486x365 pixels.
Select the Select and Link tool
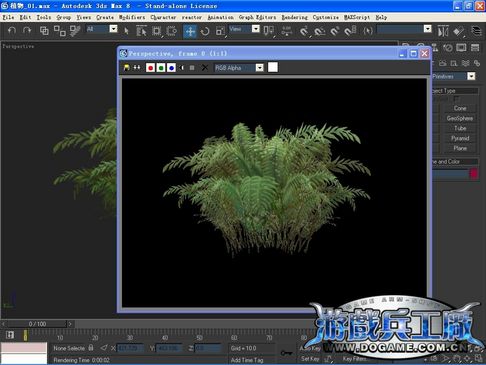tap(44, 31)
